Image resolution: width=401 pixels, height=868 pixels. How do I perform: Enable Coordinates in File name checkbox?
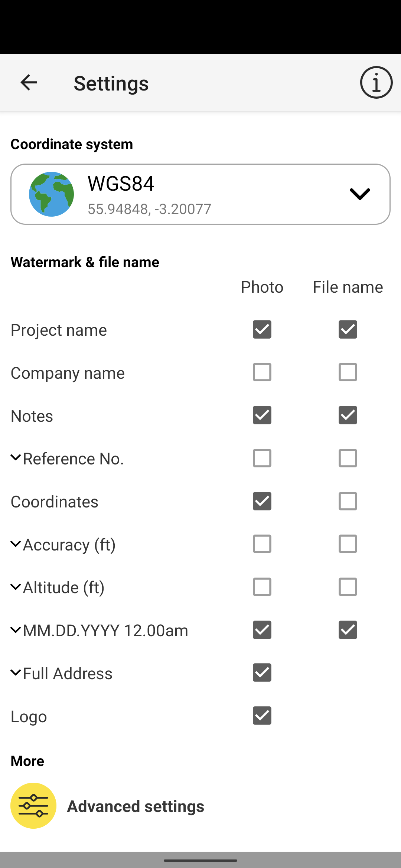coord(348,501)
